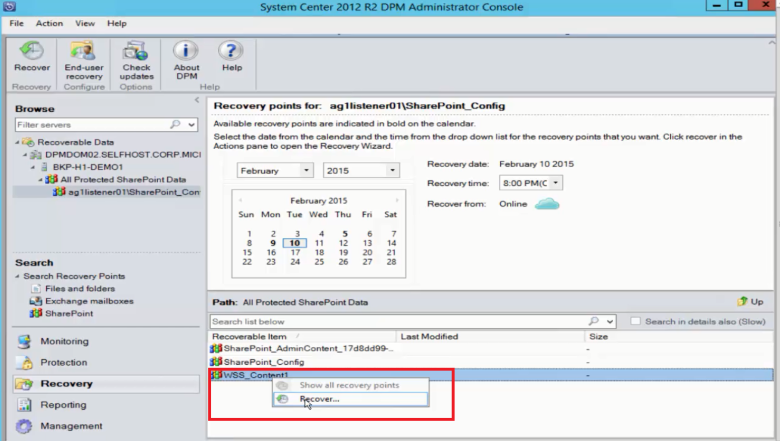
Task: Go to the Monitoring workspace
Action: coord(64,342)
